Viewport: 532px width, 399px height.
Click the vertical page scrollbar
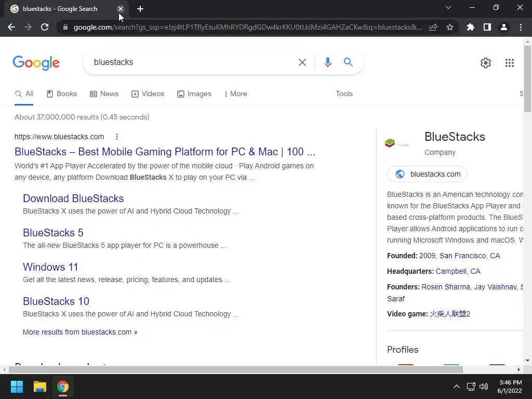[528, 79]
